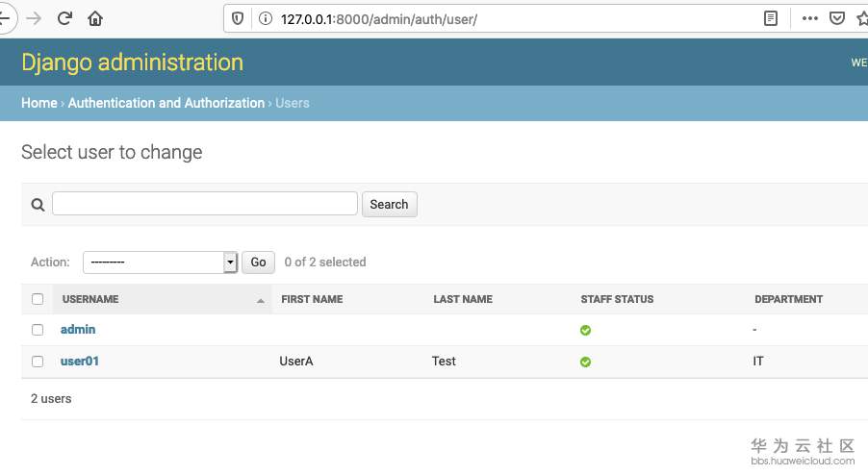
Task: Click the browser forward arrow
Action: click(34, 19)
